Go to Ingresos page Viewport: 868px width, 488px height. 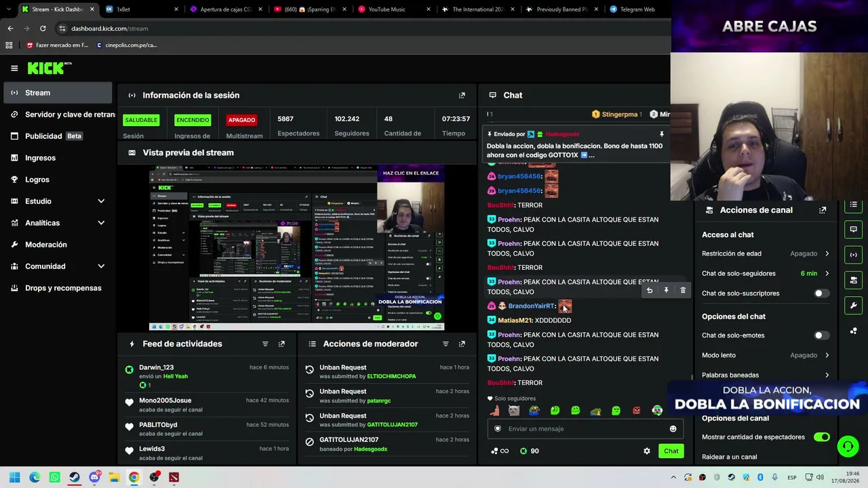58,158
